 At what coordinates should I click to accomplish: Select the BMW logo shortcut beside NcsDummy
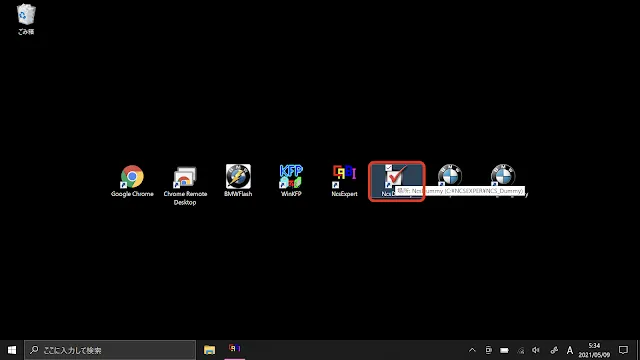tap(450, 176)
